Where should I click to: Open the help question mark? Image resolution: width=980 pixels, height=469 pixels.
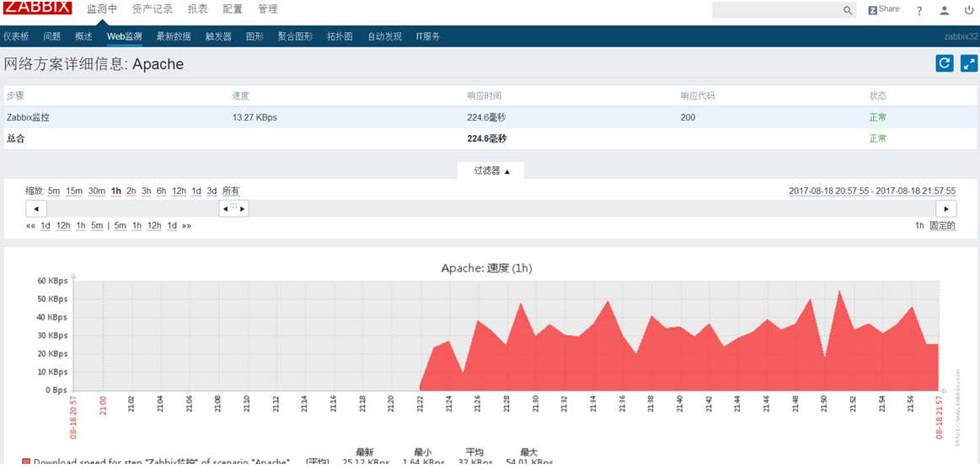click(919, 11)
